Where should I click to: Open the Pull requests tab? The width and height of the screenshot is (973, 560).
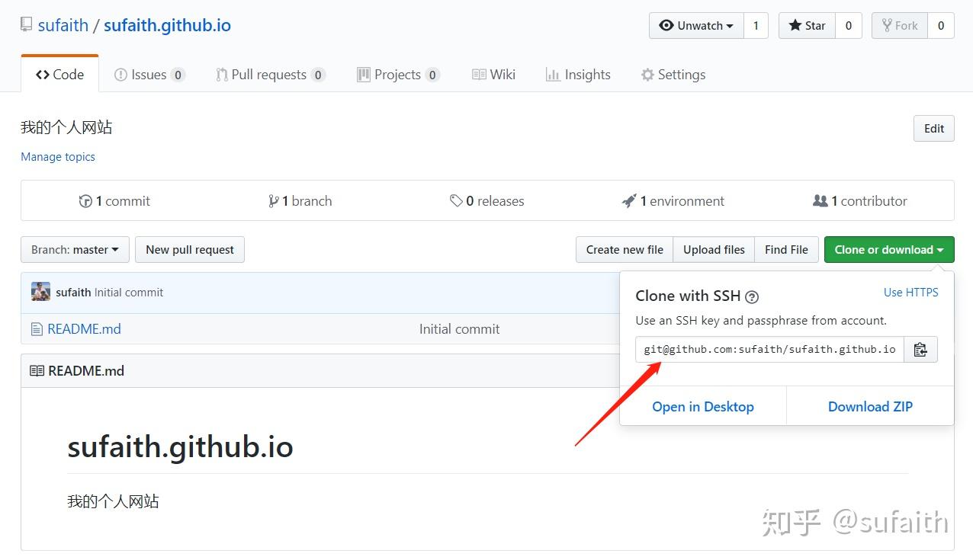click(271, 74)
